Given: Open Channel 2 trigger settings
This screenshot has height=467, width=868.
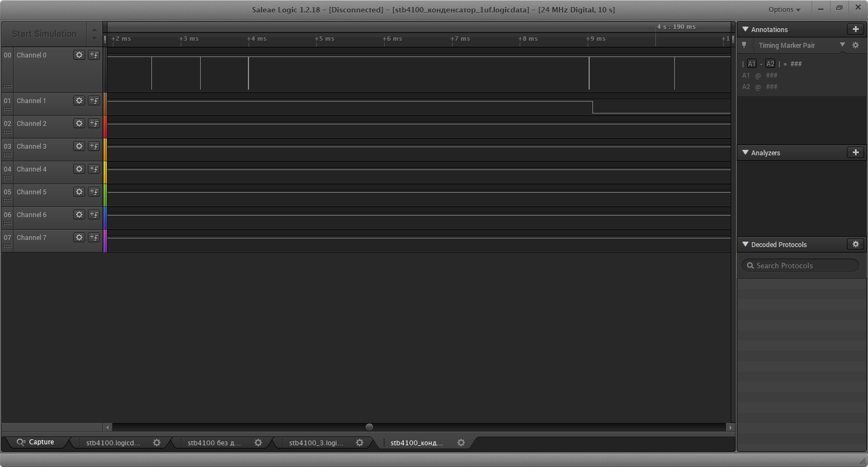Looking at the screenshot, I should click(x=94, y=123).
